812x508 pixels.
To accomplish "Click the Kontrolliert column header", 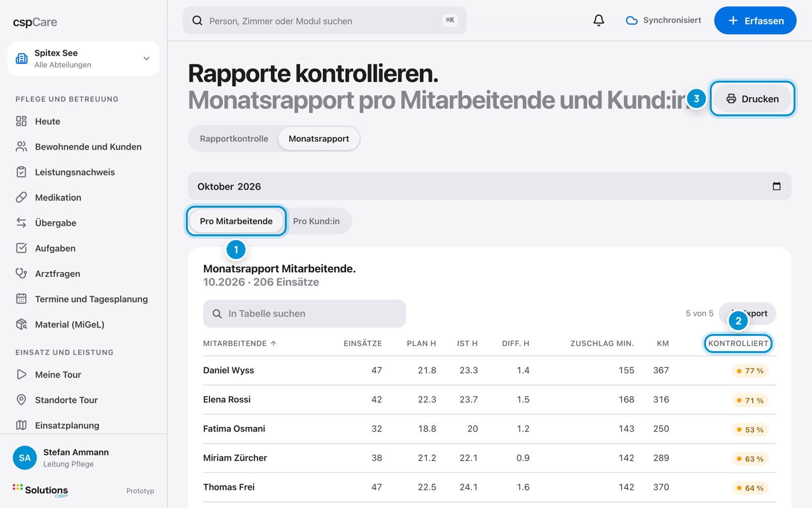I will (x=738, y=343).
